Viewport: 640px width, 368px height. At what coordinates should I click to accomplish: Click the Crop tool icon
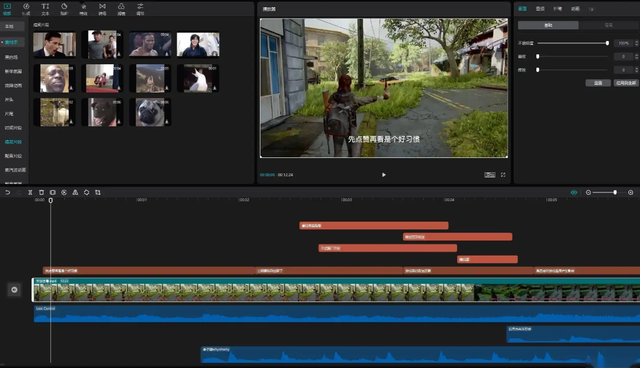click(98, 192)
